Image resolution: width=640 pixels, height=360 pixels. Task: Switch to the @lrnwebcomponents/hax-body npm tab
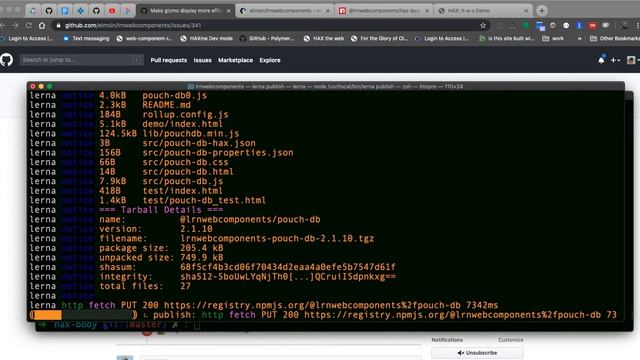coord(384,11)
